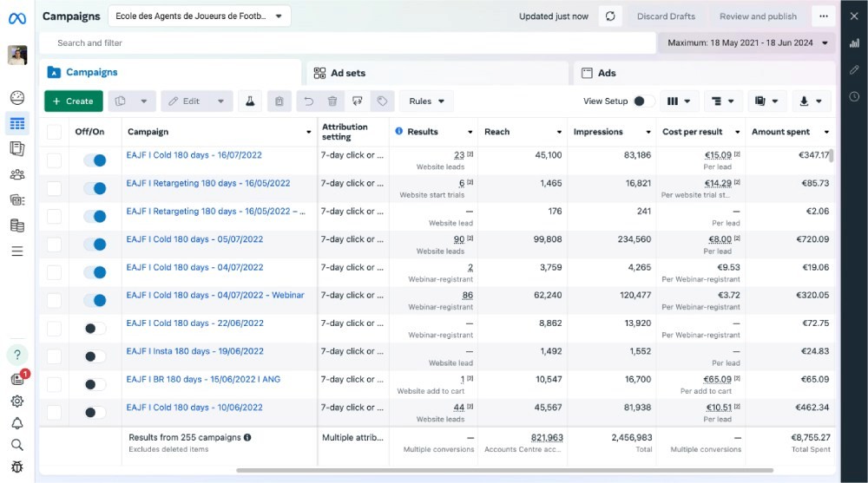Expand the Rules dropdown
This screenshot has width=868, height=483.
coord(426,101)
